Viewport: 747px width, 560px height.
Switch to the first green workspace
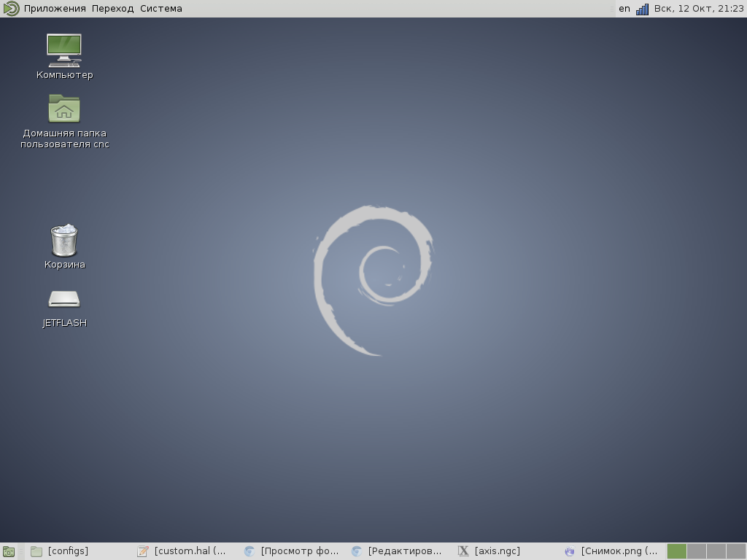676,551
